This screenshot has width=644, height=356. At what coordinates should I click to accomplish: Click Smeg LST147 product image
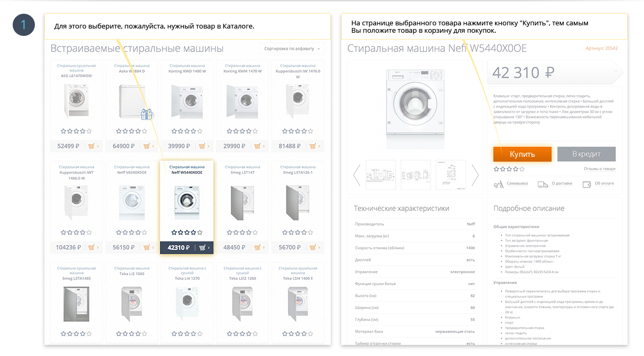(242, 202)
